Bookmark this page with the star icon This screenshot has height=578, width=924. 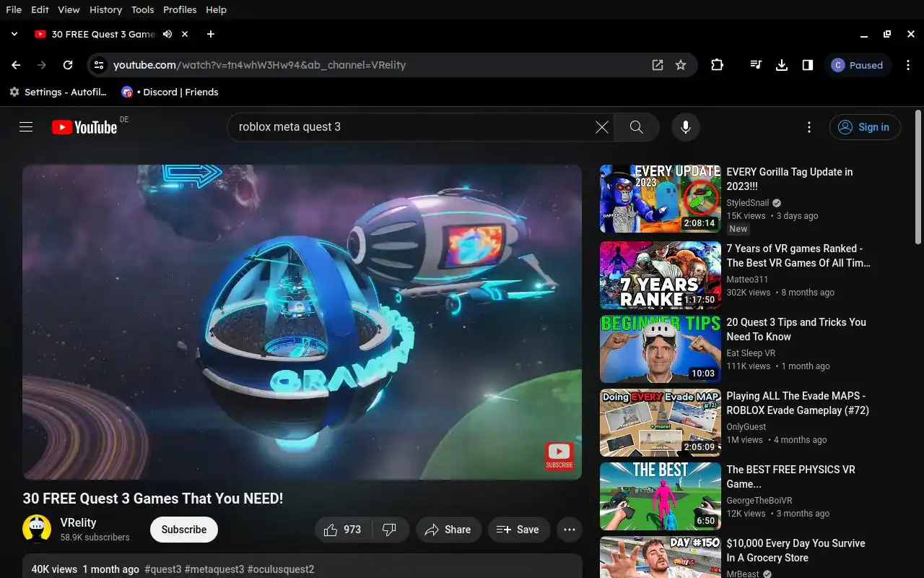tap(681, 65)
